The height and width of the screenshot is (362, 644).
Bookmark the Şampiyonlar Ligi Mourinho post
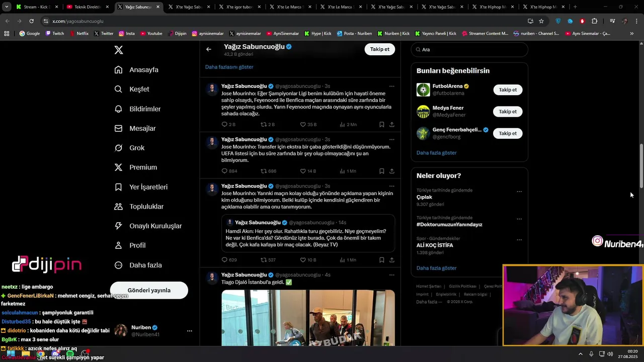382,124
